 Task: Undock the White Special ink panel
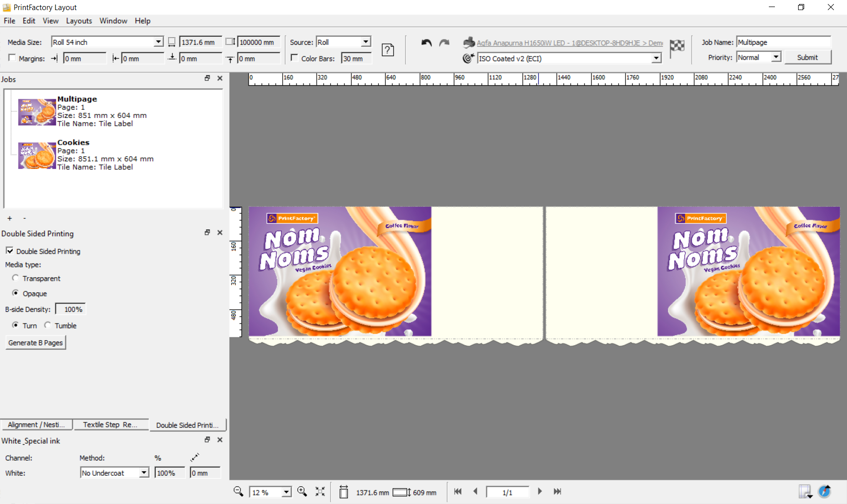click(x=207, y=439)
